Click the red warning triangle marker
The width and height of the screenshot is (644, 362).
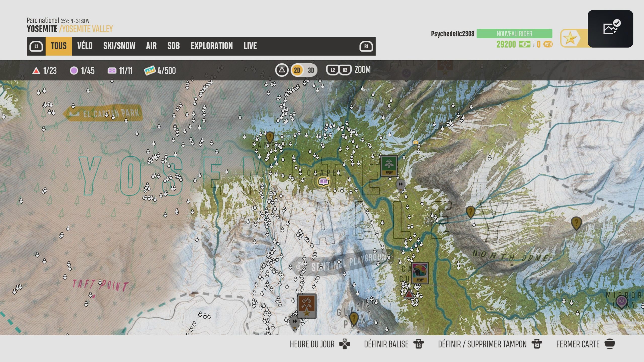pyautogui.click(x=409, y=294)
